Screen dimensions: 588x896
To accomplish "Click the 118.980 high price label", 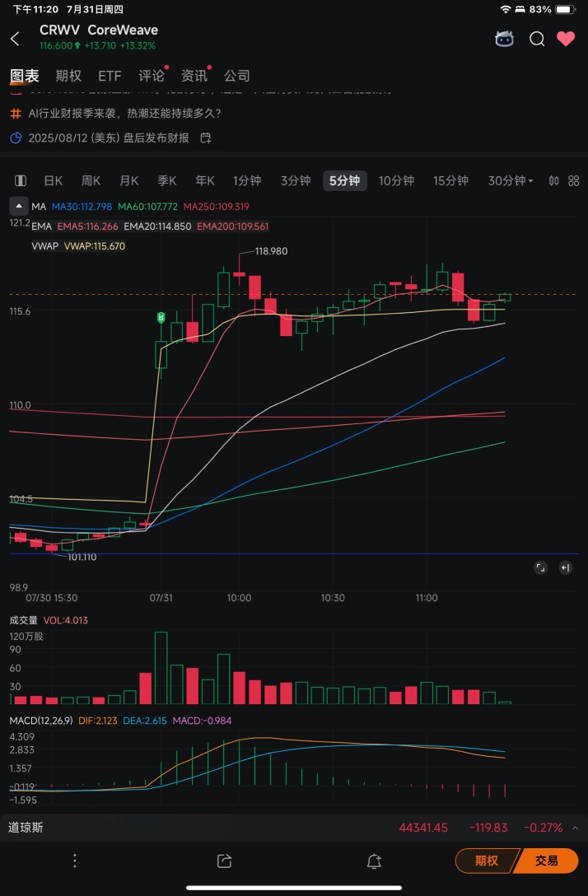I will tap(272, 251).
